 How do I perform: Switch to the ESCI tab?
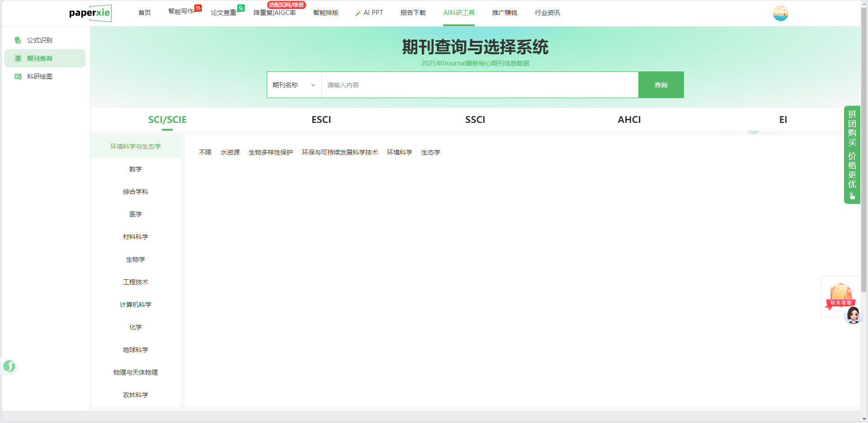pyautogui.click(x=321, y=120)
